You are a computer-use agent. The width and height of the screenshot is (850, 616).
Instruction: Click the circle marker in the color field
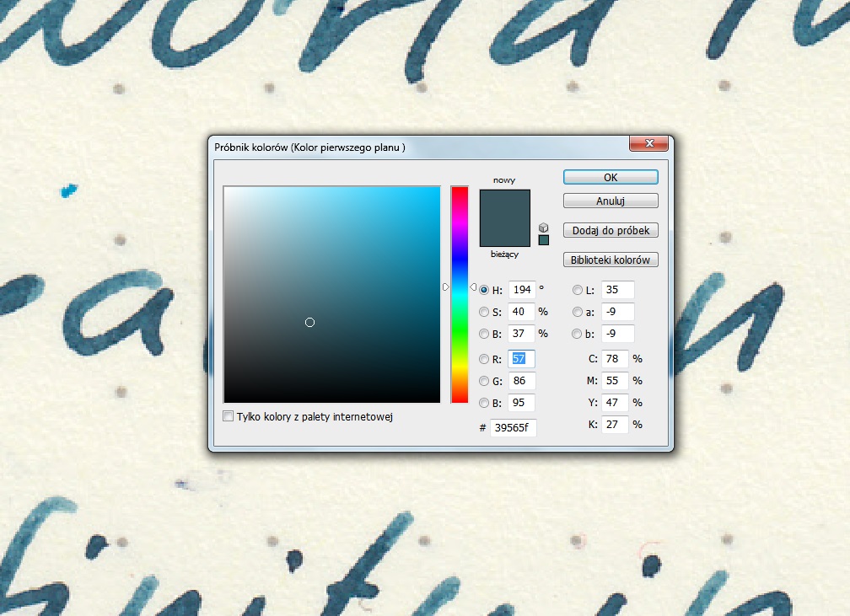click(x=309, y=323)
